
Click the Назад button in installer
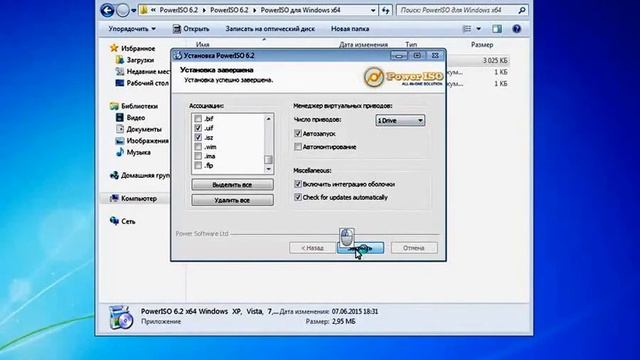312,248
